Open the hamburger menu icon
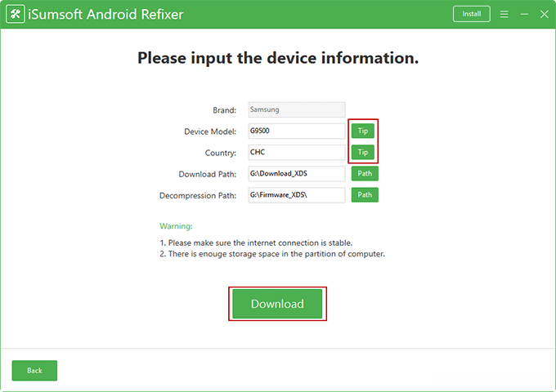Image resolution: width=556 pixels, height=392 pixels. (504, 14)
